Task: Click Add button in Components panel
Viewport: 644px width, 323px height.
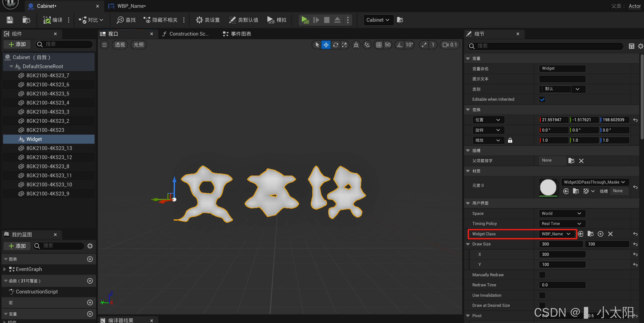Action: tap(17, 44)
